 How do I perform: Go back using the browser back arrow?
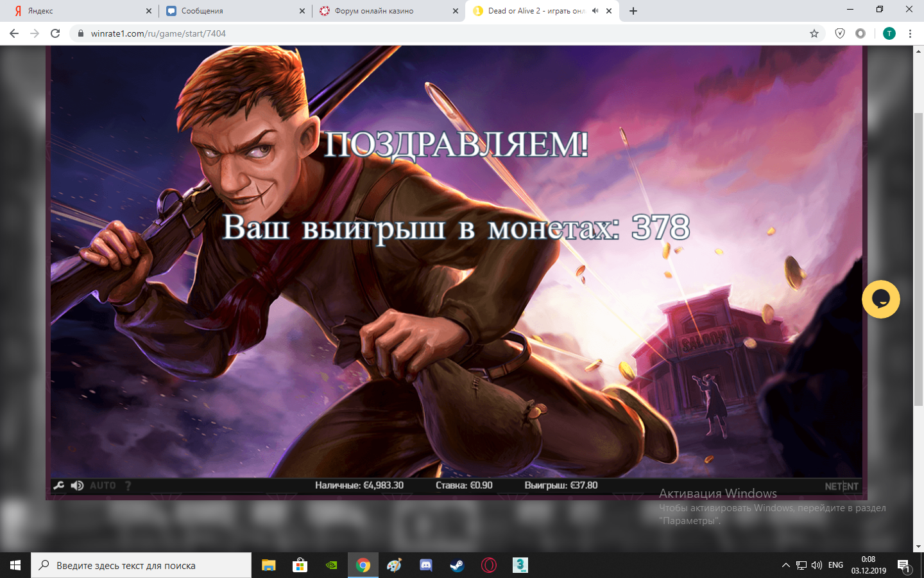[x=14, y=33]
